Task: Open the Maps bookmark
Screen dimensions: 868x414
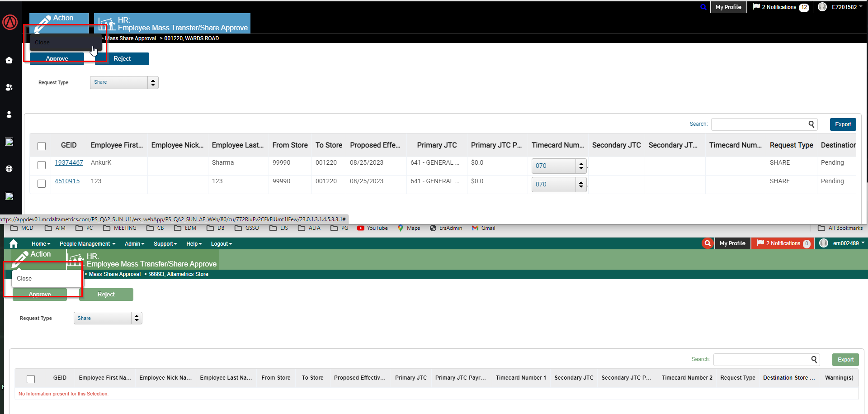Action: click(x=409, y=228)
